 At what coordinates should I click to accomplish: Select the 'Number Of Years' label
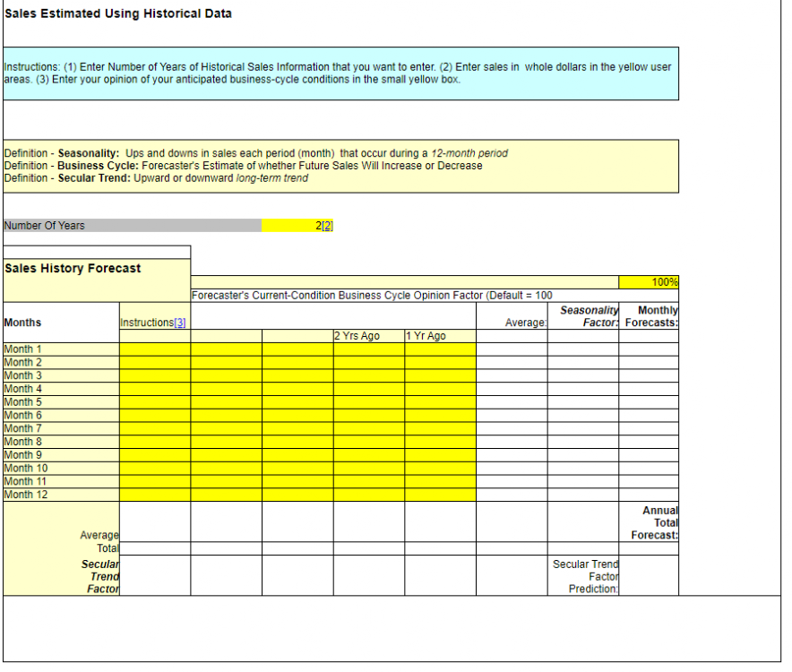coord(45,226)
